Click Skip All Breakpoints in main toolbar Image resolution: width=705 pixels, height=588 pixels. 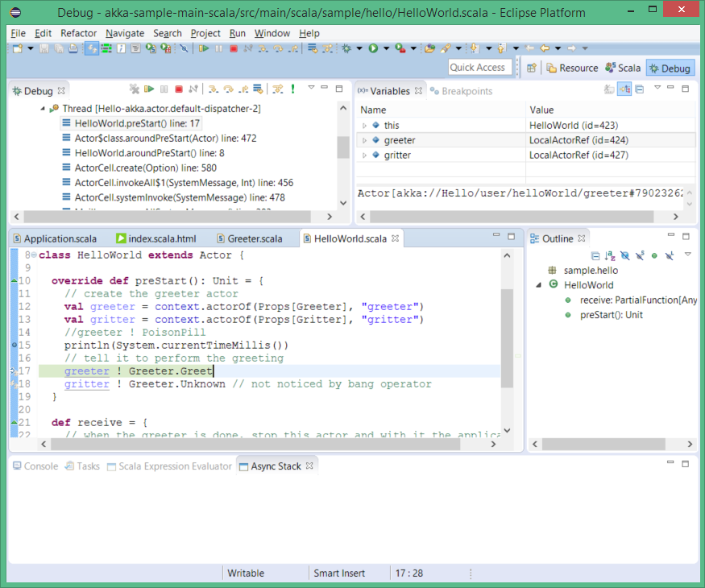(184, 48)
